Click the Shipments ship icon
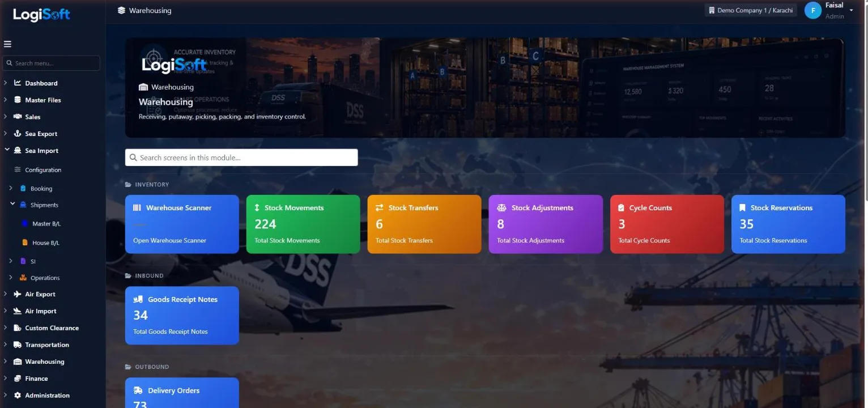868x408 pixels. [x=23, y=205]
